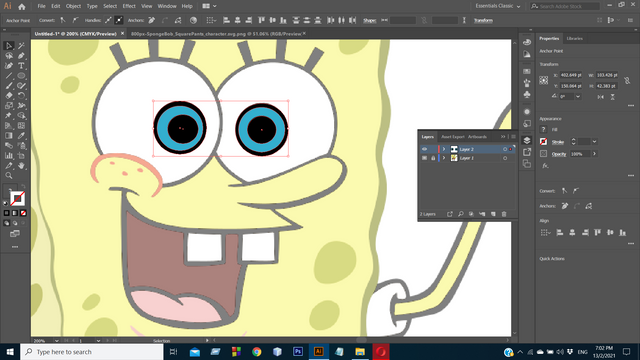Screen dimensions: 640x360
Task: Click horizontal align left in Properties Align
Action: tap(560, 233)
